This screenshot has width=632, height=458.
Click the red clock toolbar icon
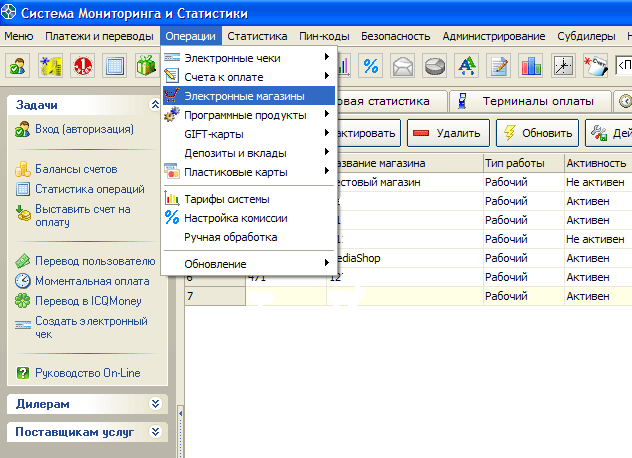83,66
